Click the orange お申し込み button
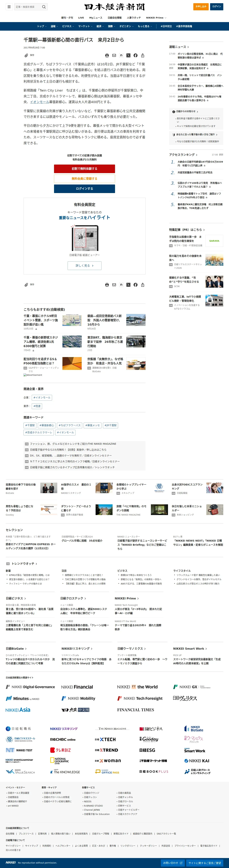This screenshot has height=868, width=229. pos(201,6)
